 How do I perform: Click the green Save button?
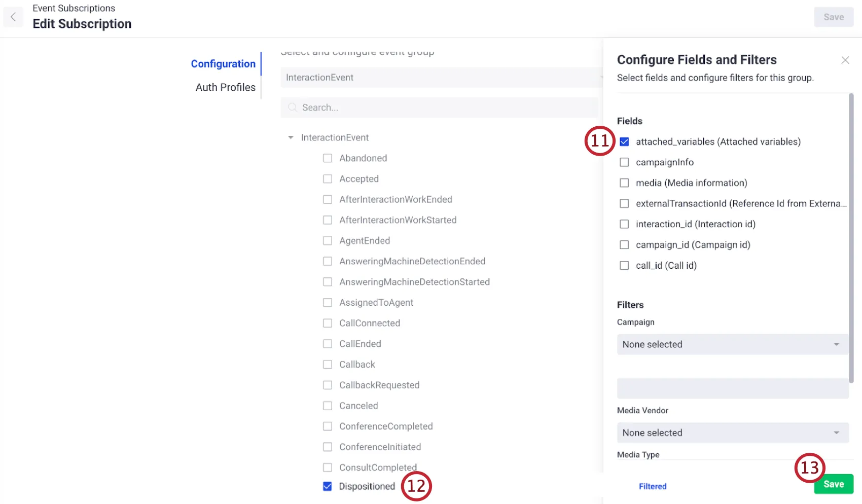[x=833, y=484]
